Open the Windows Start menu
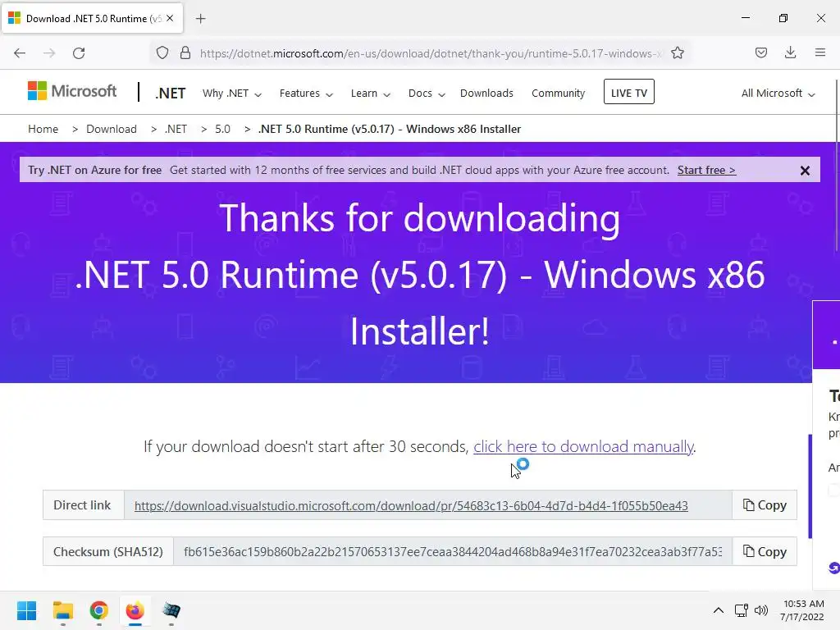The image size is (840, 630). tap(27, 610)
